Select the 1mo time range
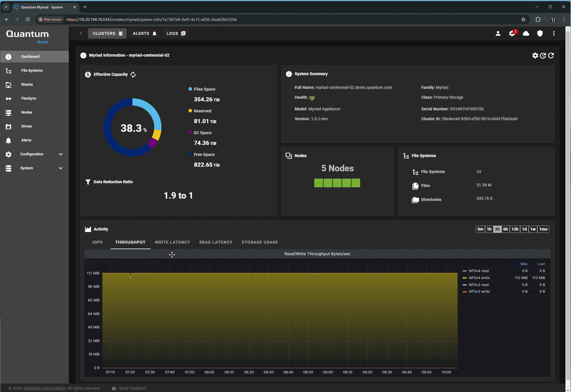Viewport: 571px width, 392px height. tap(543, 229)
